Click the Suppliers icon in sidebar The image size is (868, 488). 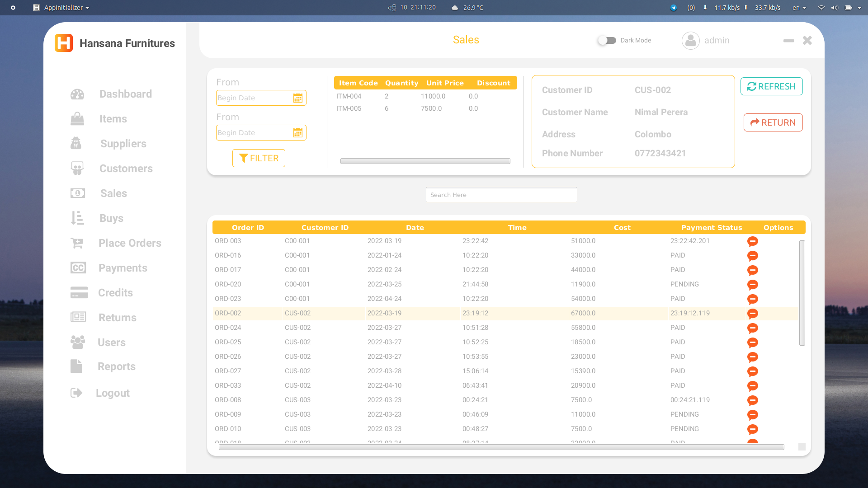point(77,143)
